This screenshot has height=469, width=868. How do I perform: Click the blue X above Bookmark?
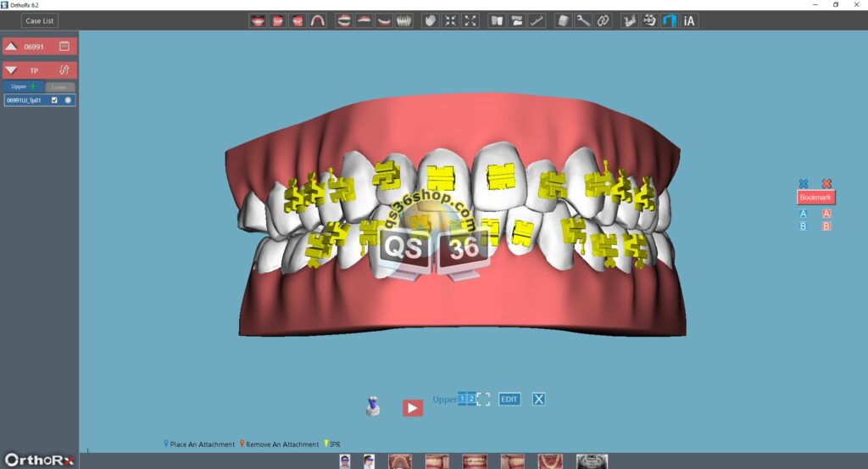[x=804, y=183]
